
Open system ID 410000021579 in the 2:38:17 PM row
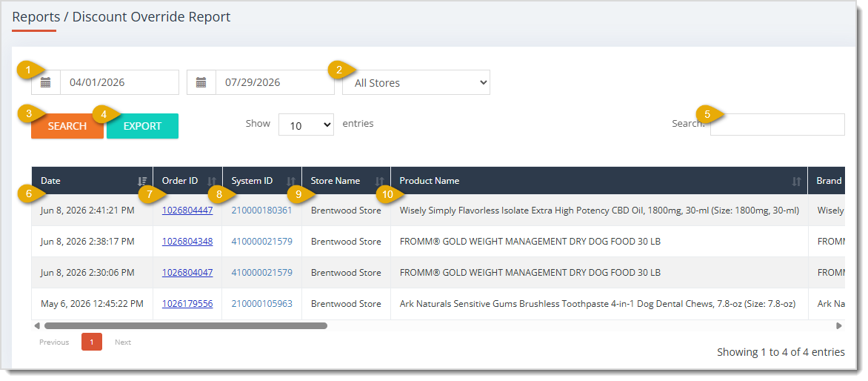point(262,242)
